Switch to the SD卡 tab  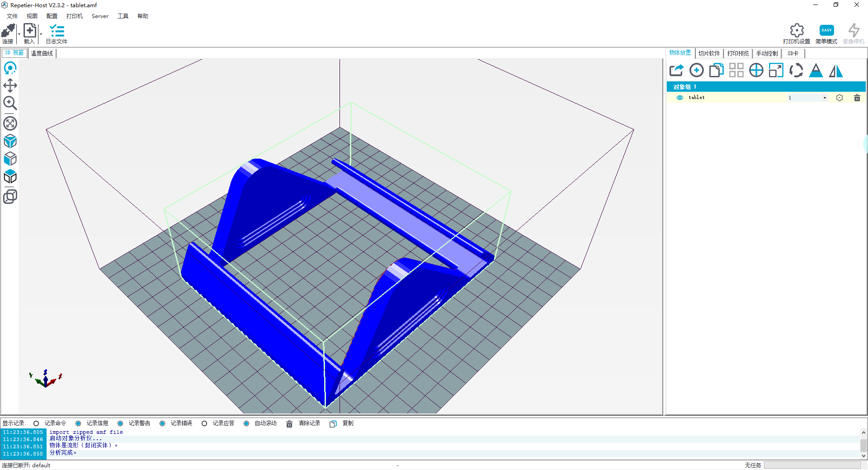(793, 53)
